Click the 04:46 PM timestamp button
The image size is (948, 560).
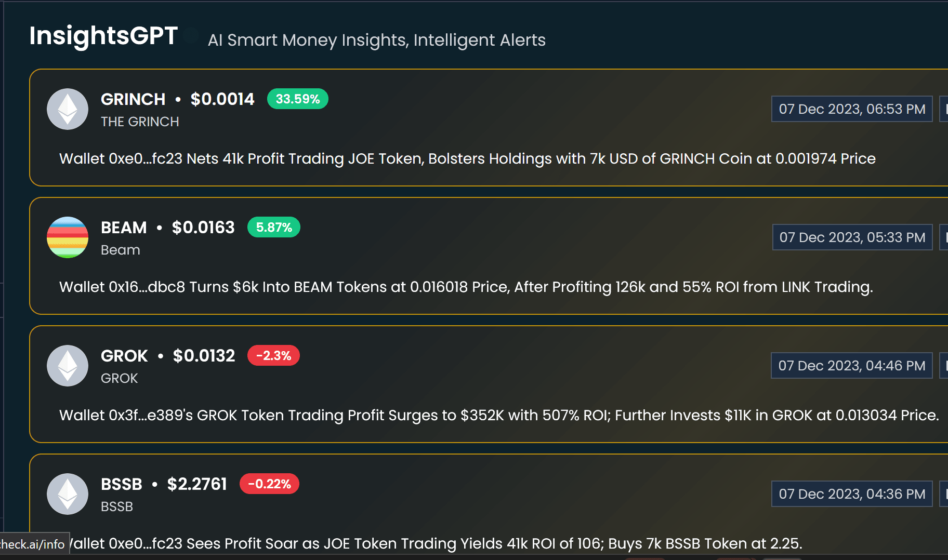pyautogui.click(x=852, y=366)
